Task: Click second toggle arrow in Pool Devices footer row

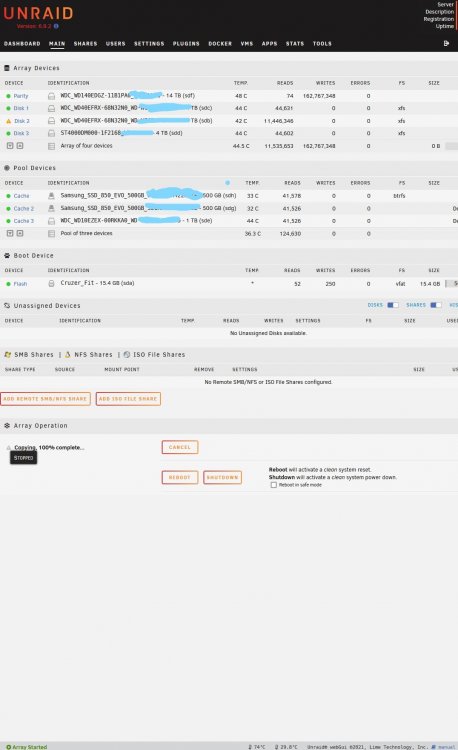Action: pos(20,233)
